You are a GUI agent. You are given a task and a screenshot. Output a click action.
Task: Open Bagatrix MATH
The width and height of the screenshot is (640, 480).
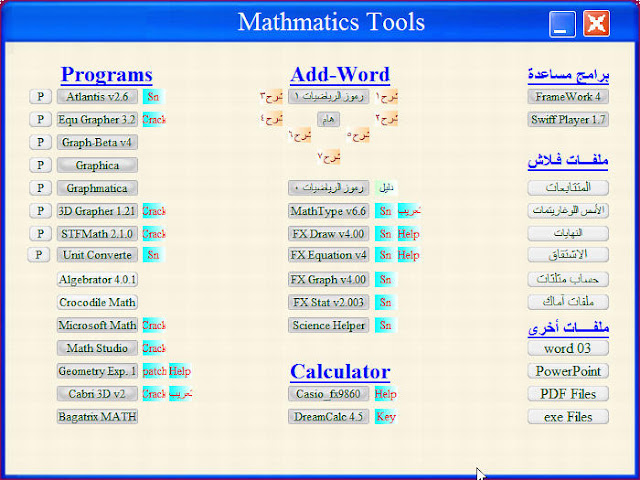(97, 417)
